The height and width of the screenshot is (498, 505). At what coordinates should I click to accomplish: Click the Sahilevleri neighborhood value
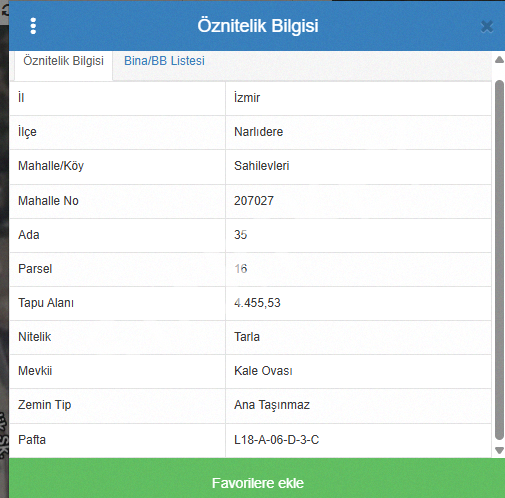click(262, 166)
